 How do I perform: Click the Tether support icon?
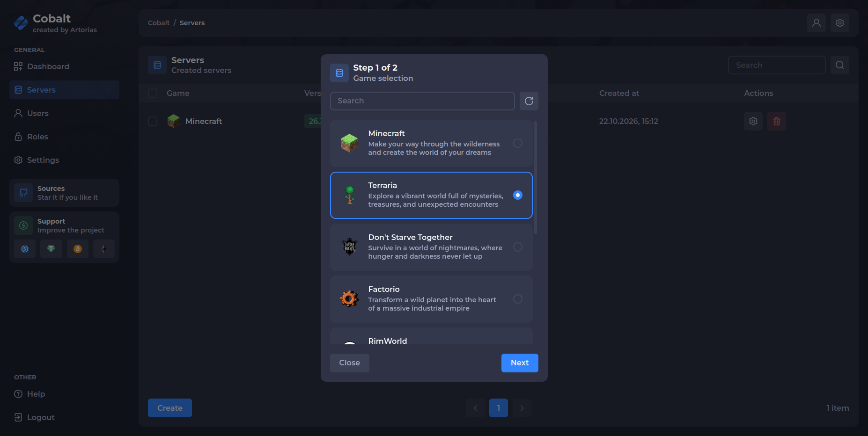(51, 249)
